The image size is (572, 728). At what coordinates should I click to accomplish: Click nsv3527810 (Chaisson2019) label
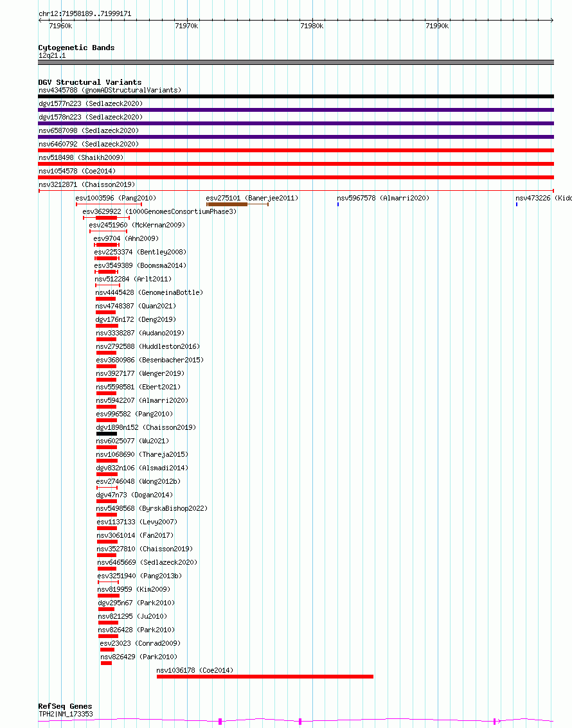145,548
